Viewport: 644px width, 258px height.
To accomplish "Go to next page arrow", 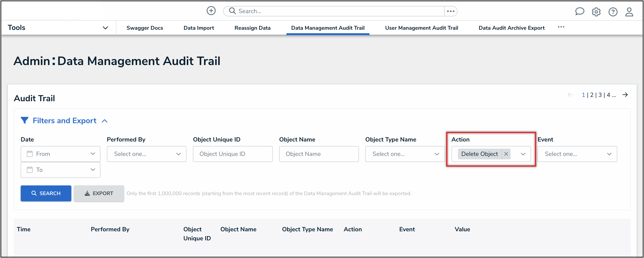I will coord(625,95).
